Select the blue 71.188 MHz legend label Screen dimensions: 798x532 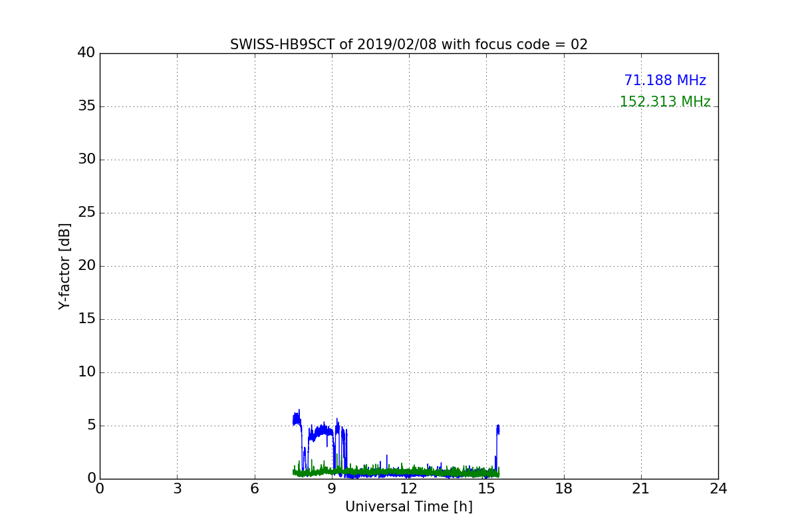[x=665, y=80]
